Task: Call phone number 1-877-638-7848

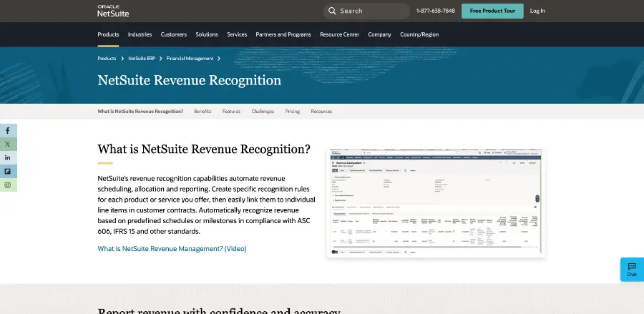Action: (435, 11)
